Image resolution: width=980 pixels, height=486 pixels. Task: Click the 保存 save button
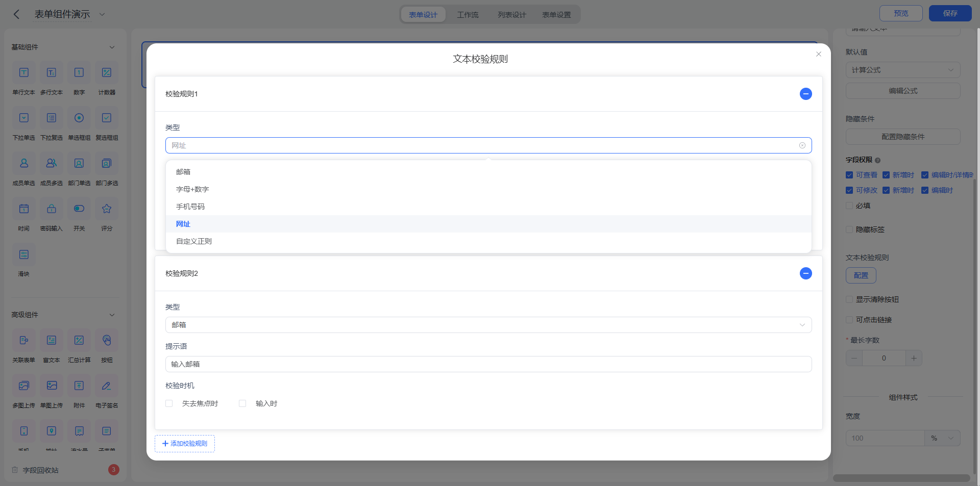[x=950, y=13]
